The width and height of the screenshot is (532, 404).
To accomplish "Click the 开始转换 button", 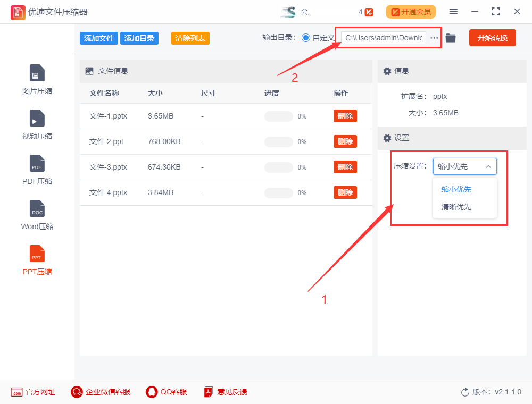I will [x=492, y=38].
